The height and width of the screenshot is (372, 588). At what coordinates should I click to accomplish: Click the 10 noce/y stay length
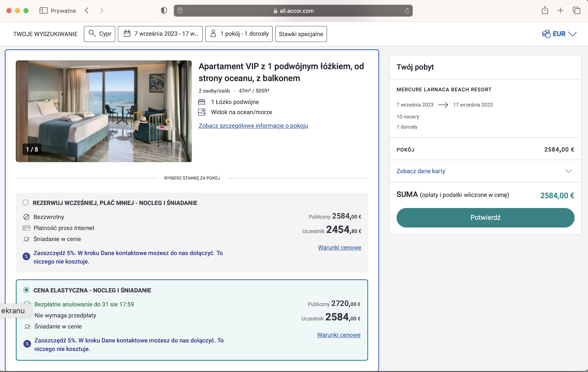[x=408, y=117]
